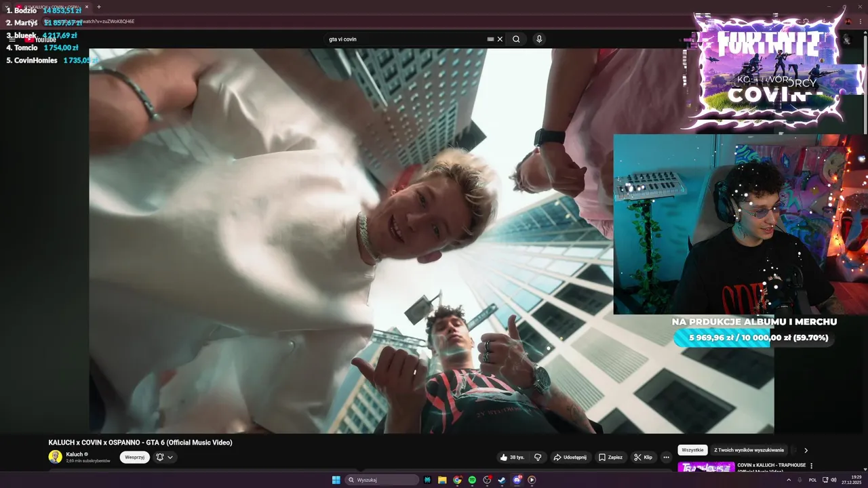The image size is (868, 488).
Task: Close the current browser tab
Action: click(x=87, y=7)
